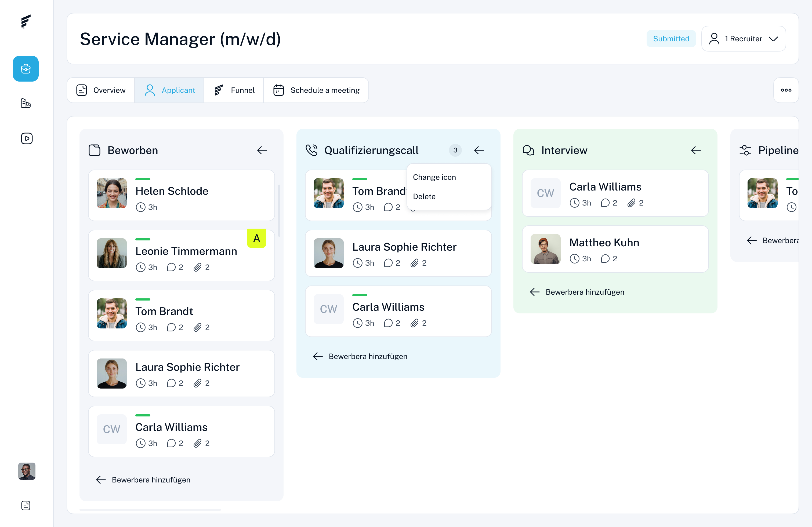Open Mattheo Kuhn's card in Interview
The height and width of the screenshot is (527, 812).
point(615,249)
